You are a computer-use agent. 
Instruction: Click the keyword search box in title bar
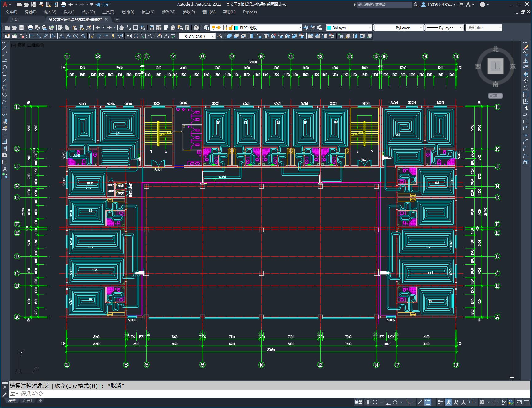click(x=384, y=5)
